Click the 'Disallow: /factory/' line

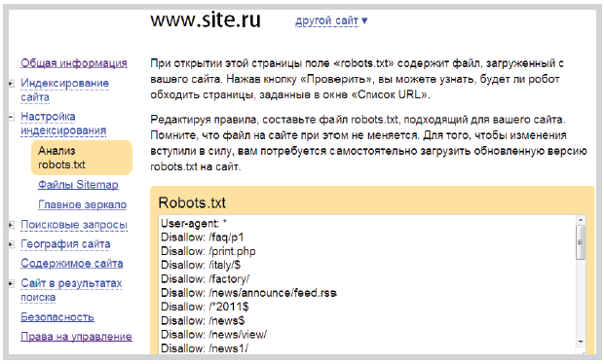206,279
